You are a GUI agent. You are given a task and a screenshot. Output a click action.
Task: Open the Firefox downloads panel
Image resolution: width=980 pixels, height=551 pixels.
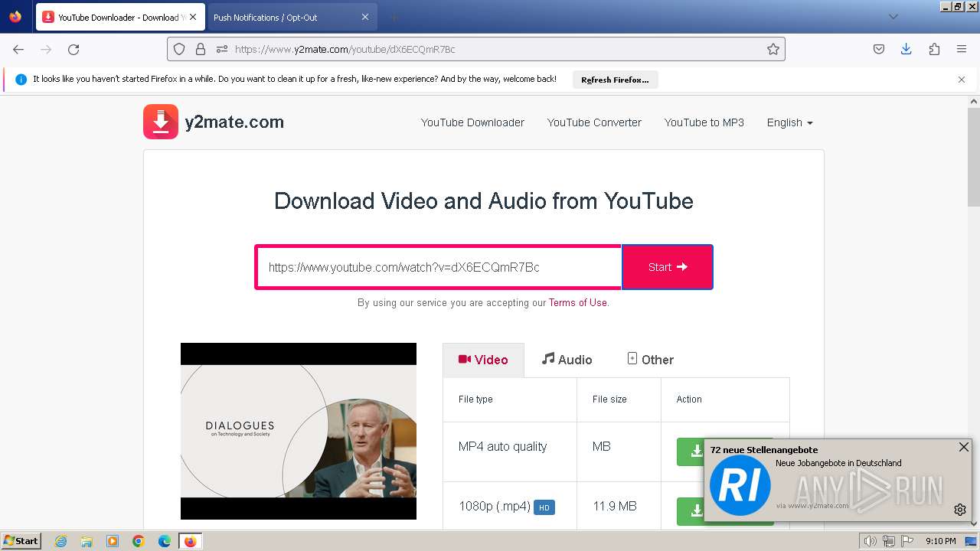pos(906,49)
